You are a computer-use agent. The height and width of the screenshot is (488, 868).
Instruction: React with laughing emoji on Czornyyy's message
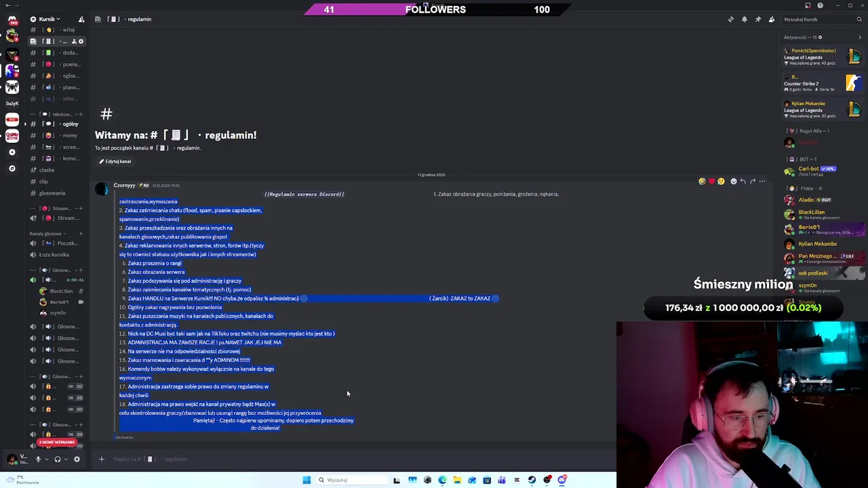pos(702,182)
